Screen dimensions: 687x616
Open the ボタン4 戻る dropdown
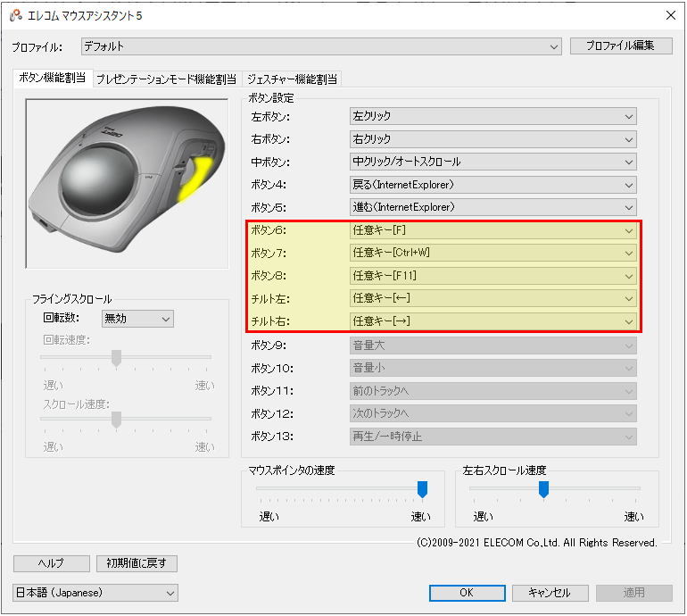493,185
